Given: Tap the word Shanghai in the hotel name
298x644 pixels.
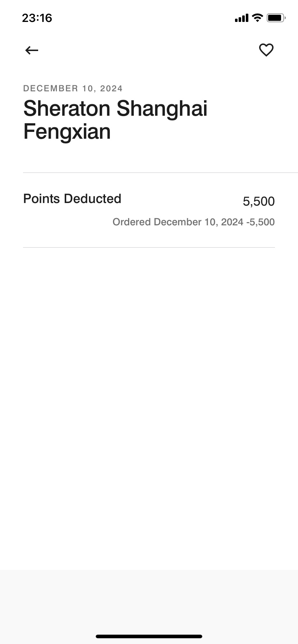Looking at the screenshot, I should tap(162, 109).
